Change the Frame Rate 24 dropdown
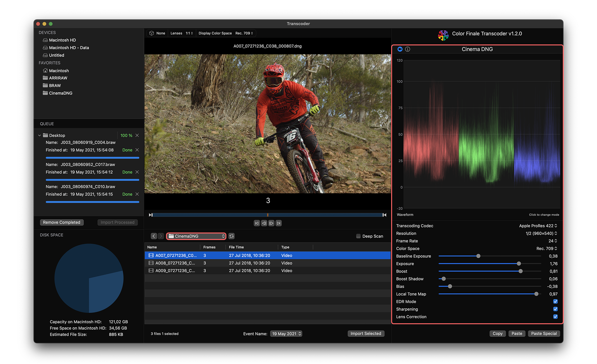 553,241
